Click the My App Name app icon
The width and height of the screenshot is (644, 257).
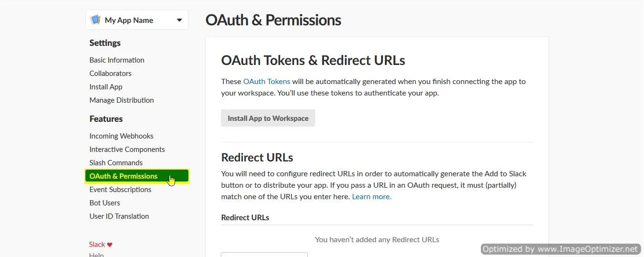(96, 20)
